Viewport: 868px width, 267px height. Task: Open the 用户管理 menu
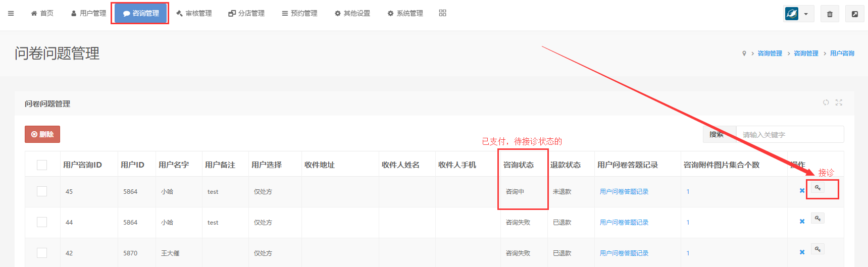click(88, 13)
